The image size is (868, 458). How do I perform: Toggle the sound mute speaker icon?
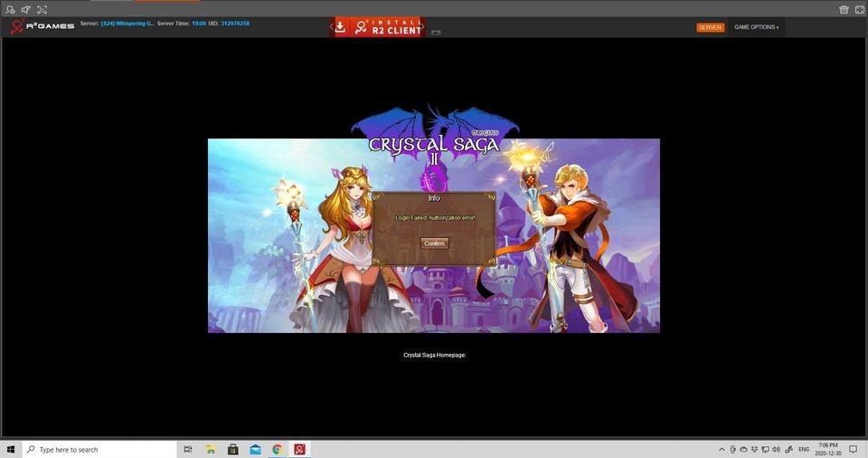tap(26, 9)
